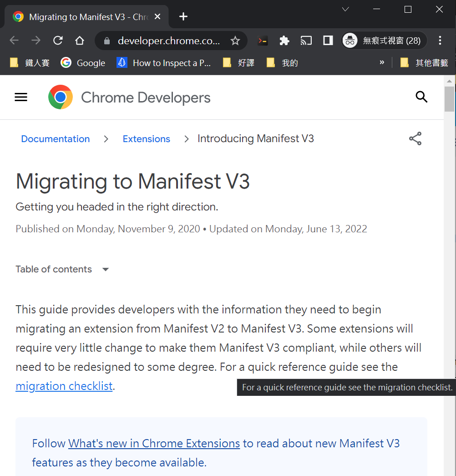Open the 好譯 bookmark folder
The image size is (456, 476).
(x=238, y=63)
